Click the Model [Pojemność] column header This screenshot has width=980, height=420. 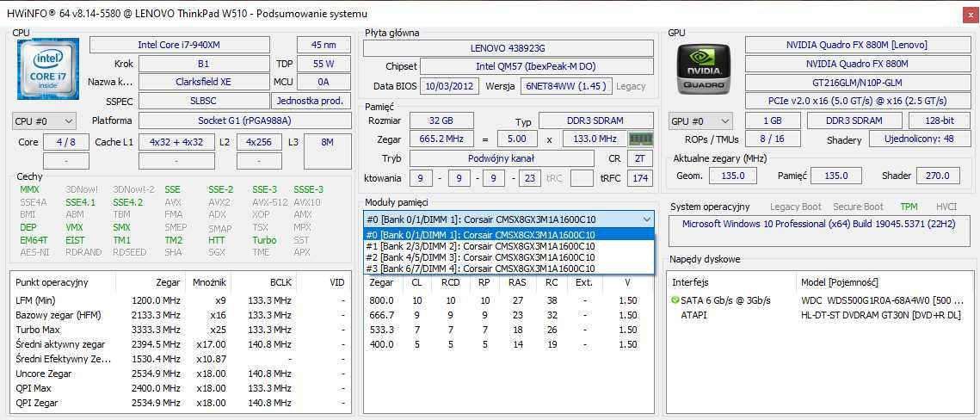point(885,282)
